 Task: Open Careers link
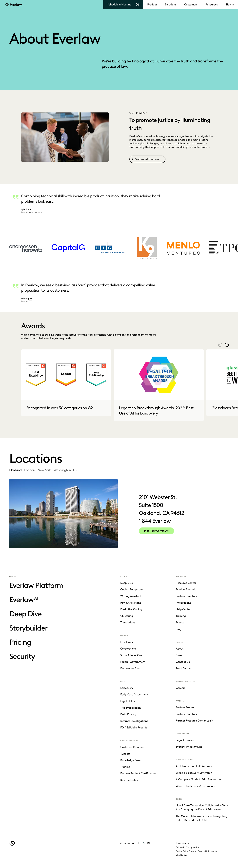coord(180,688)
